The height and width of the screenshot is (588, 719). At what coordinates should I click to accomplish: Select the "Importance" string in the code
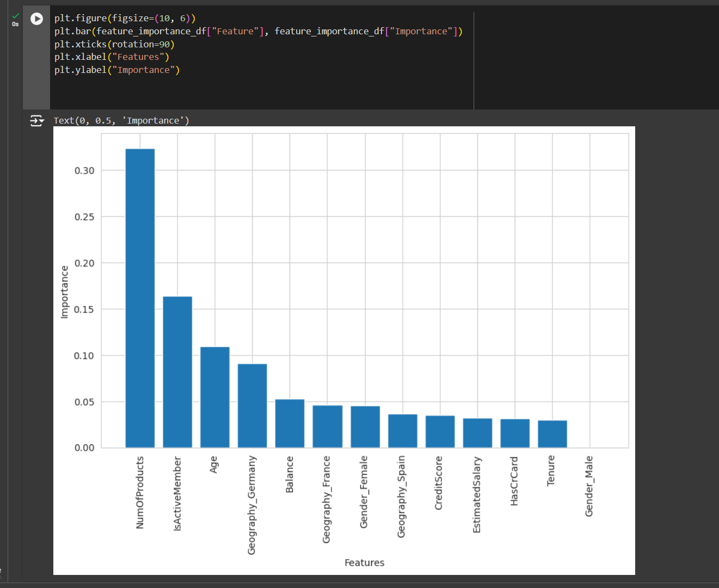pyautogui.click(x=144, y=70)
